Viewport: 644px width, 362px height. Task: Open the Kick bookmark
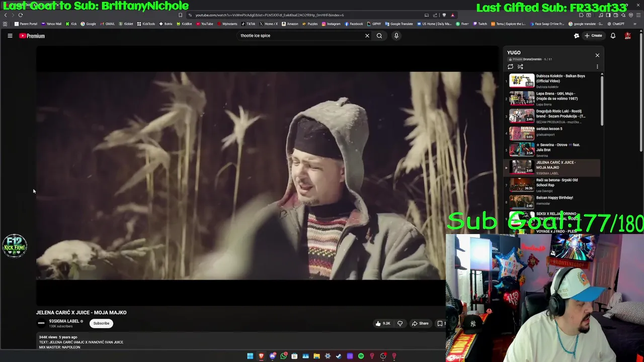pyautogui.click(x=71, y=24)
